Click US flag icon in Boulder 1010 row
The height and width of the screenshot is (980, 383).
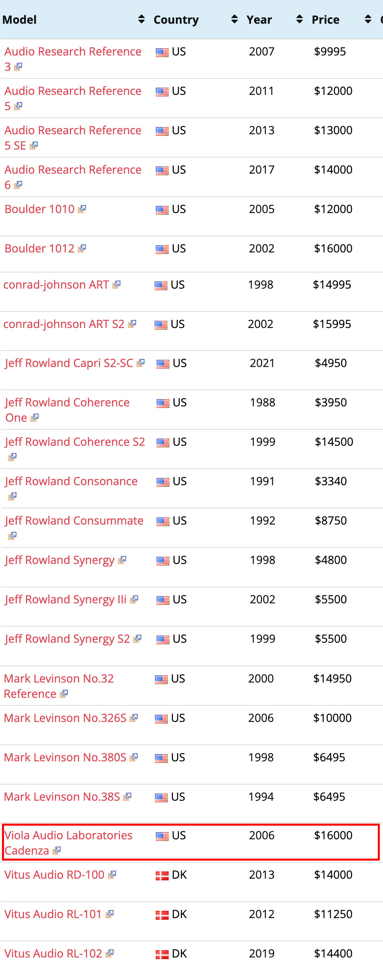[x=162, y=210]
